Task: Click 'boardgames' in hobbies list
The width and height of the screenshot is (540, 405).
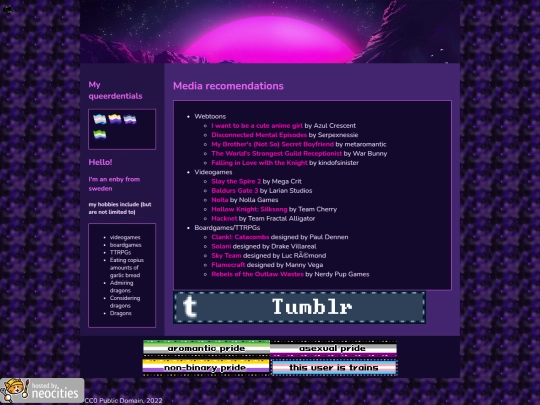Action: click(x=126, y=245)
